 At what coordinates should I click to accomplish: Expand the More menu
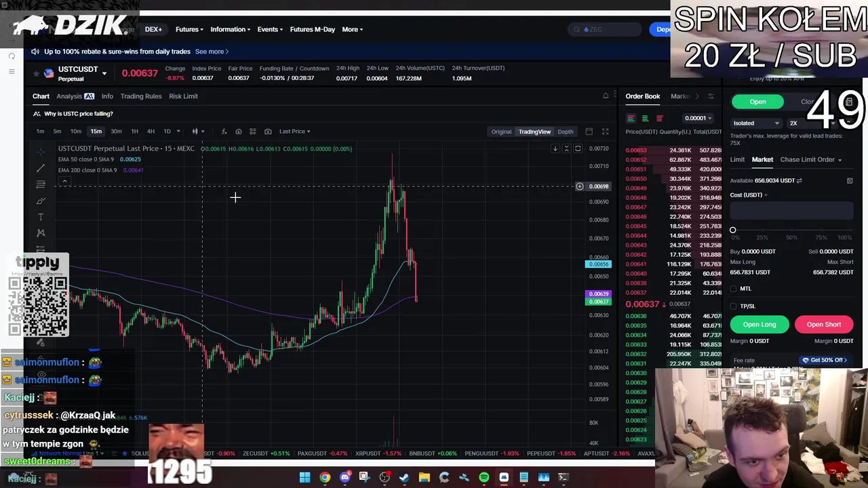[x=353, y=29]
